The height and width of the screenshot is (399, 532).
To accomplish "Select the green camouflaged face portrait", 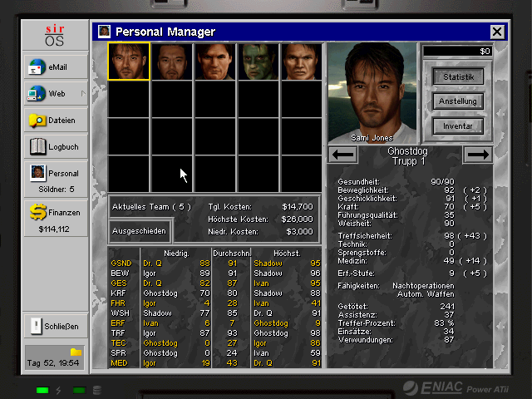I will [259, 62].
